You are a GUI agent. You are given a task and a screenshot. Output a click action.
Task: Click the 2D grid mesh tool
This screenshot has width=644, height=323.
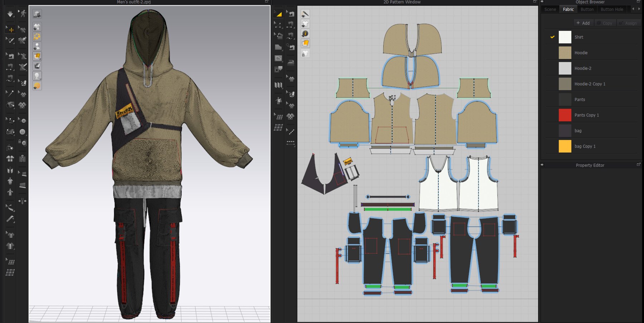[x=278, y=127]
